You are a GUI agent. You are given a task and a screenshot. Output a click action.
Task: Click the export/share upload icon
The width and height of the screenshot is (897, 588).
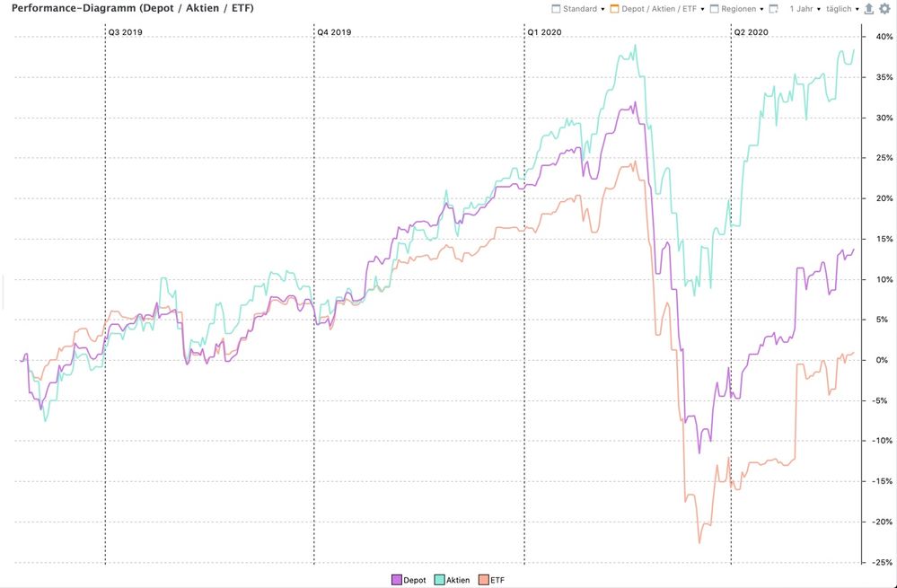(869, 9)
